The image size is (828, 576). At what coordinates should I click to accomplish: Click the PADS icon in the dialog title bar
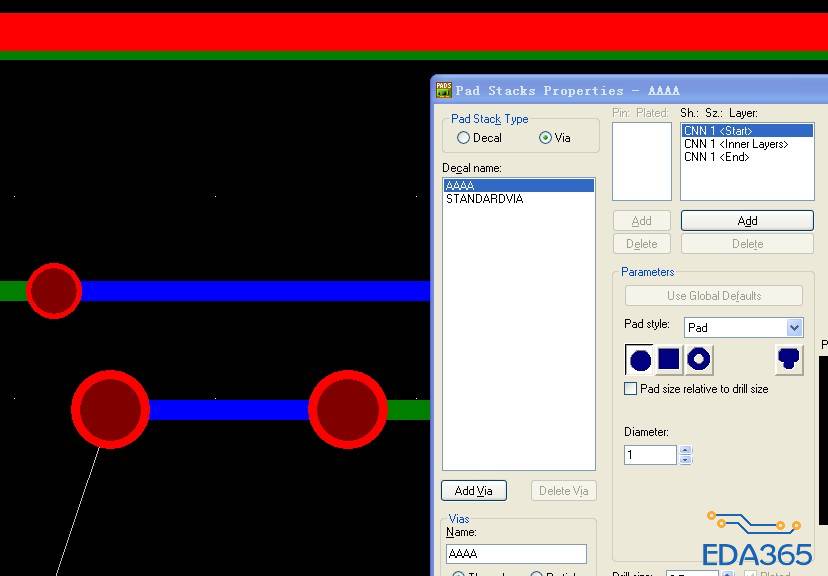pos(444,90)
